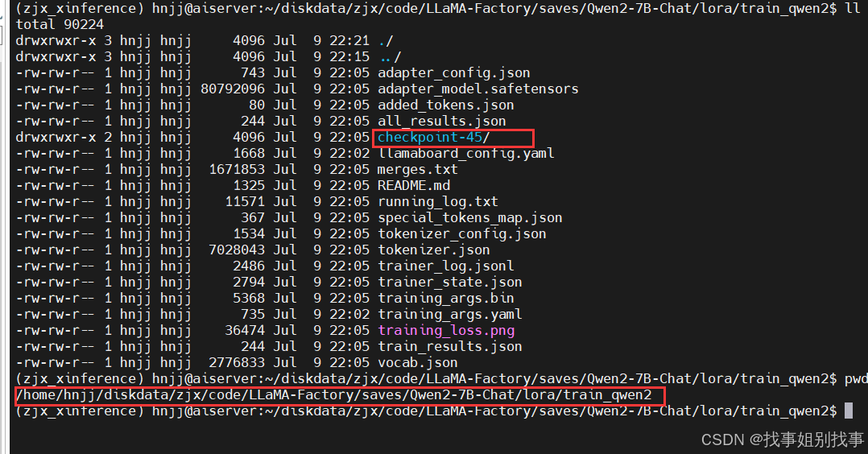Click the 22:15 timestamp of ../ row
Screen dimensions: 868x454
349,57
